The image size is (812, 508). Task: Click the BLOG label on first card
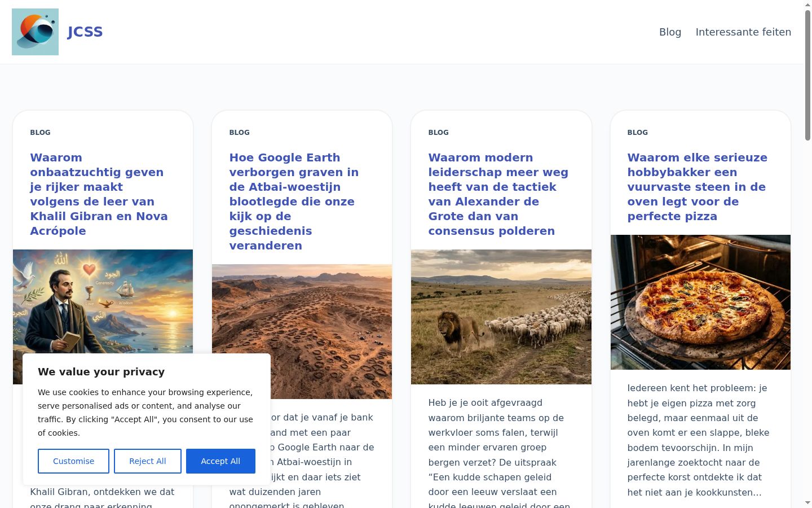pos(40,133)
